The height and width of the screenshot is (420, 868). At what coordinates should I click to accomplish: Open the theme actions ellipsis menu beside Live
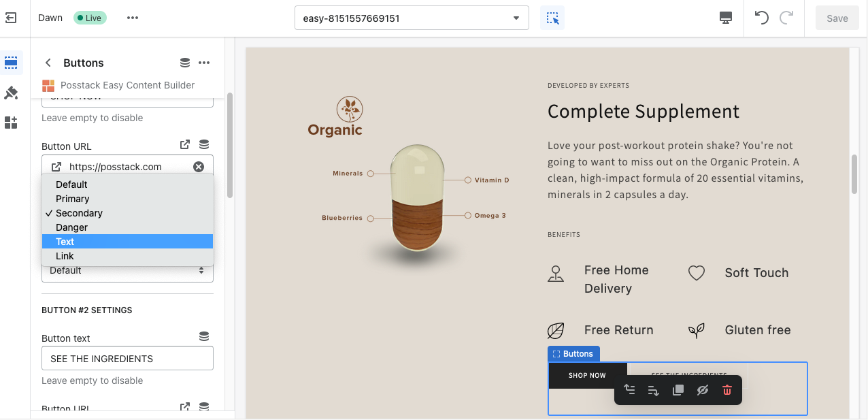pyautogui.click(x=133, y=18)
